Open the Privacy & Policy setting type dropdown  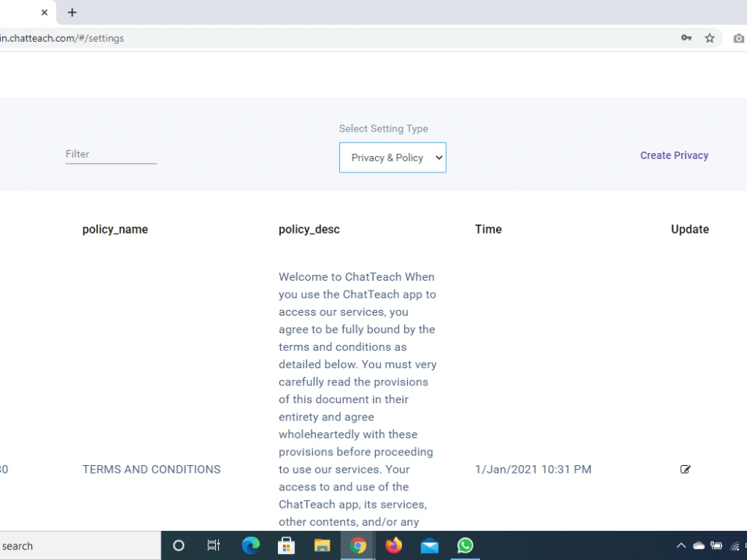tap(392, 158)
